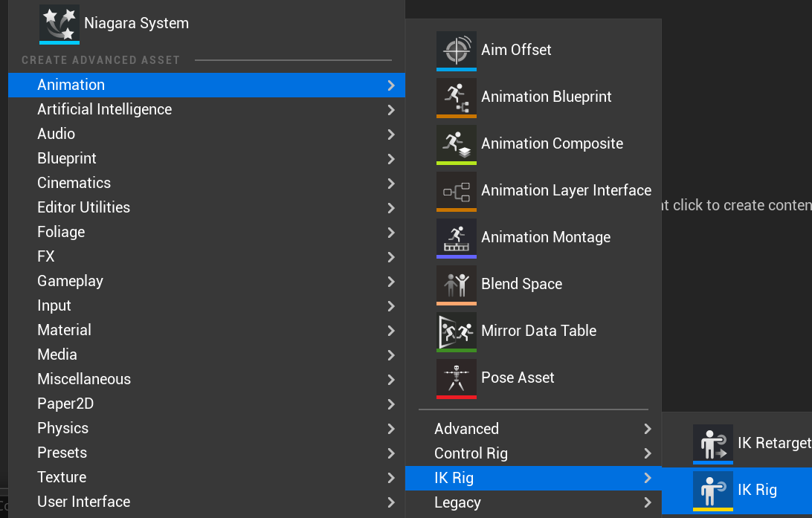Expand the IK Rig submenu chevron

[648, 478]
